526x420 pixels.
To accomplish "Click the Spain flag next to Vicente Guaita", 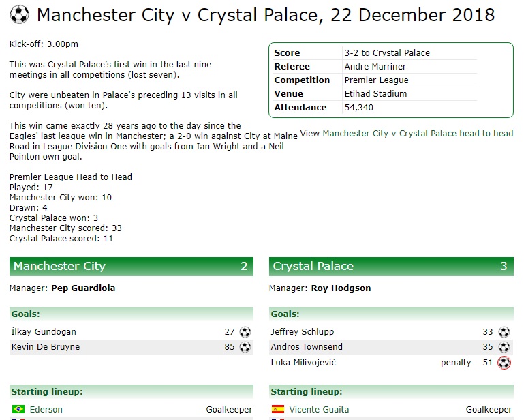I will 278,409.
